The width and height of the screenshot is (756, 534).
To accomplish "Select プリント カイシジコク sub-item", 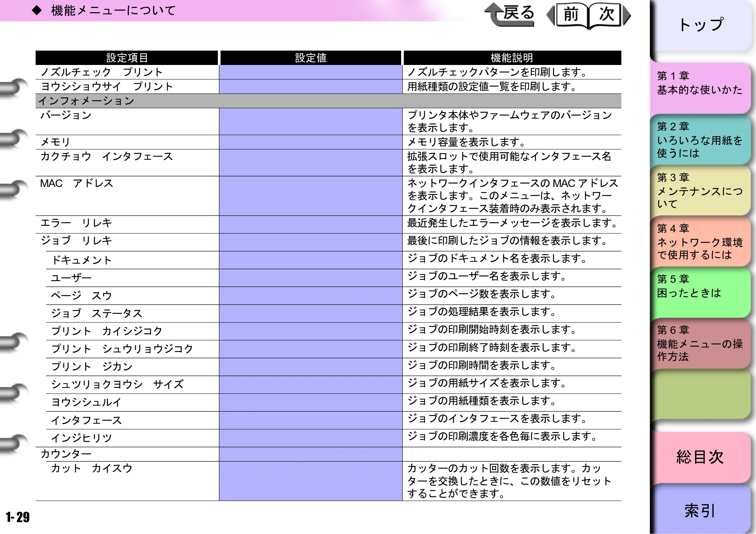I will [x=107, y=331].
